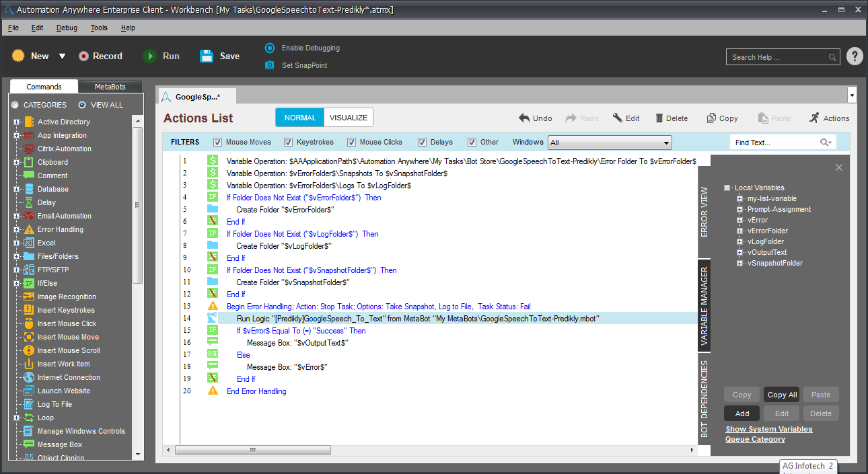Image resolution: width=868 pixels, height=474 pixels.
Task: Click the Email Automation icon
Action: [29, 216]
